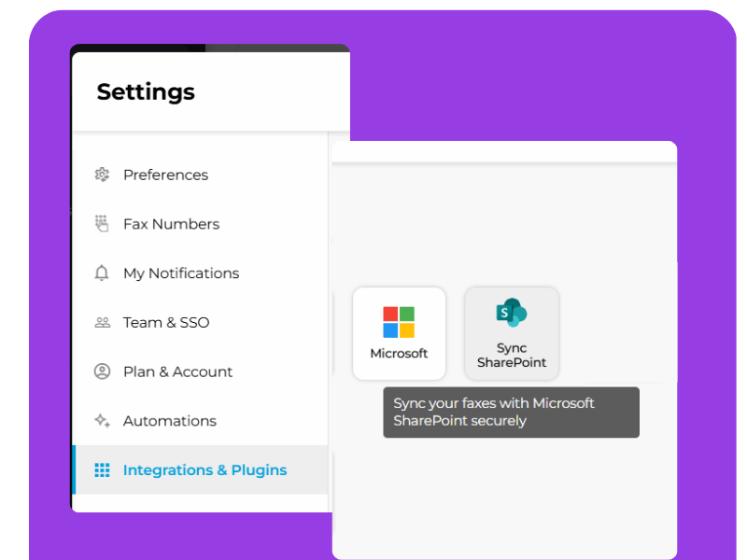Viewport: 747px width, 560px height.
Task: Click the Microsoft four-color logo
Action: click(399, 322)
